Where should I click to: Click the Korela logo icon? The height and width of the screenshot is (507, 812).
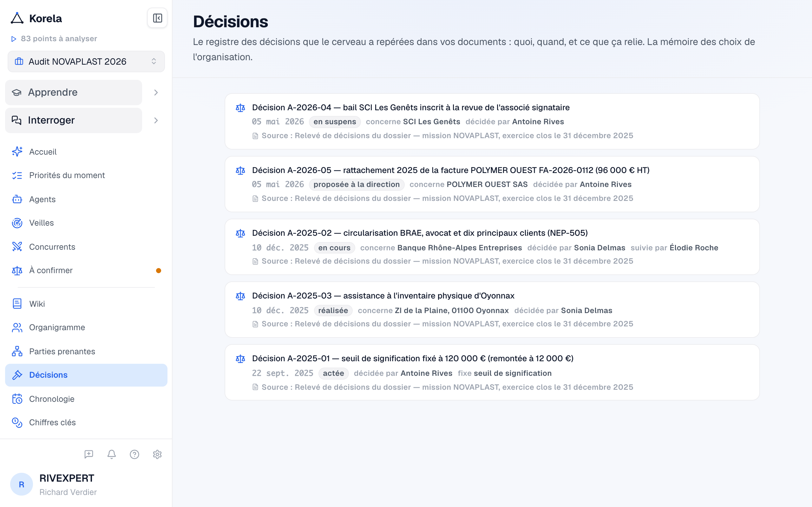click(x=17, y=18)
